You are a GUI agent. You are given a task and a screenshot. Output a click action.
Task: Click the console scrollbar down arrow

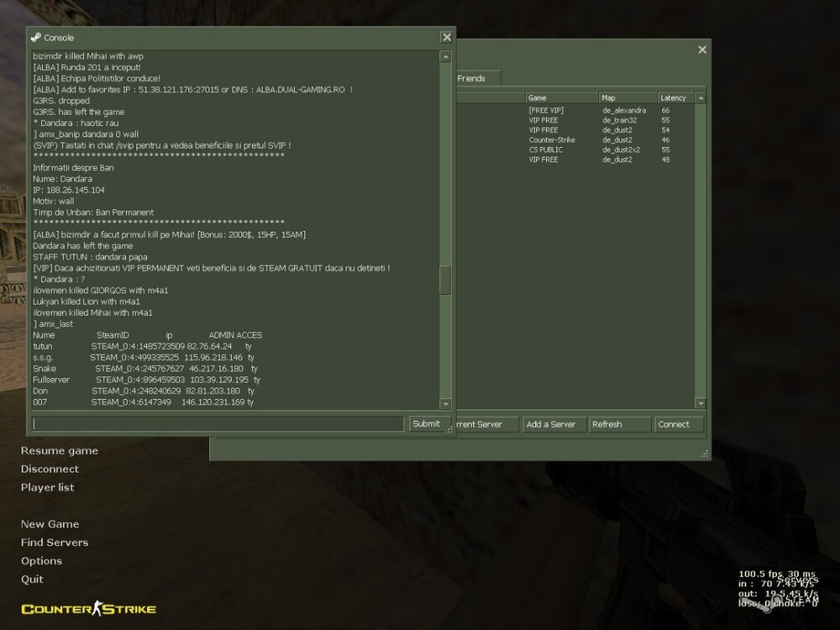(445, 403)
